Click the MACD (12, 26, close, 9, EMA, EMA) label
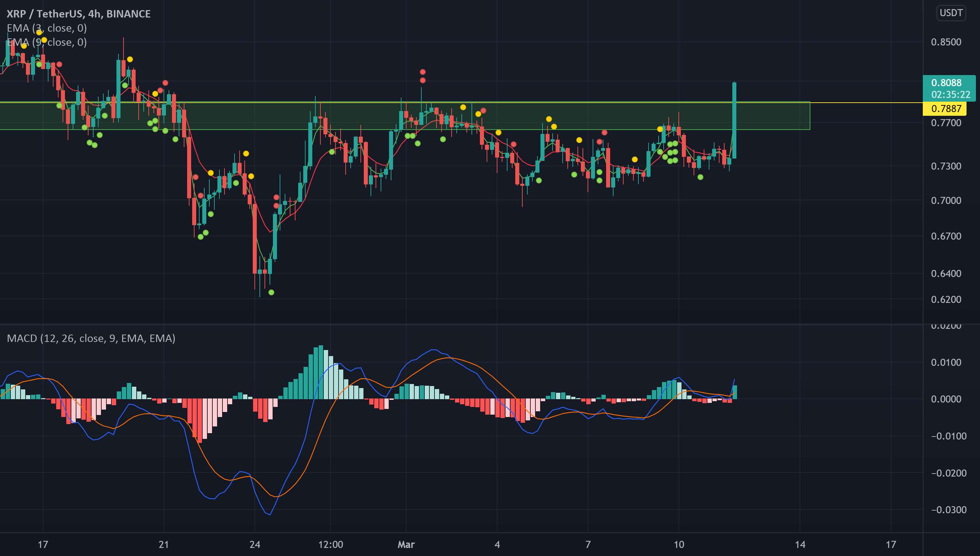The width and height of the screenshot is (980, 556). 91,338
